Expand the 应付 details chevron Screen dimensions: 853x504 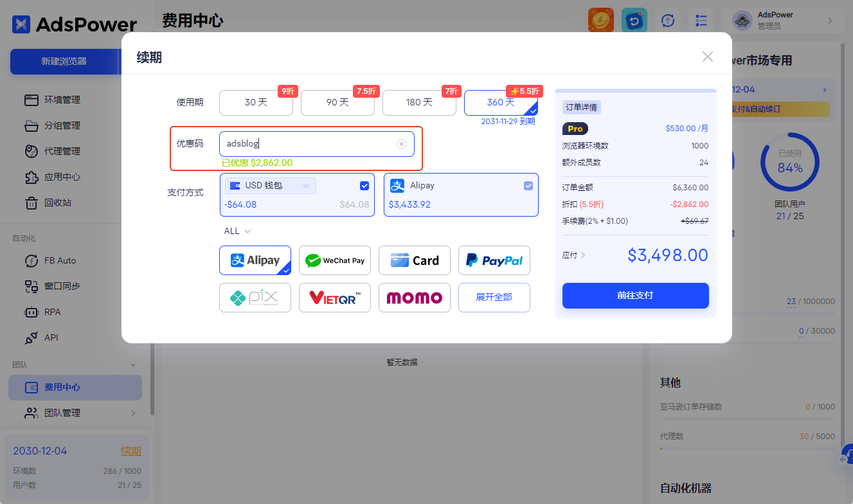point(583,255)
